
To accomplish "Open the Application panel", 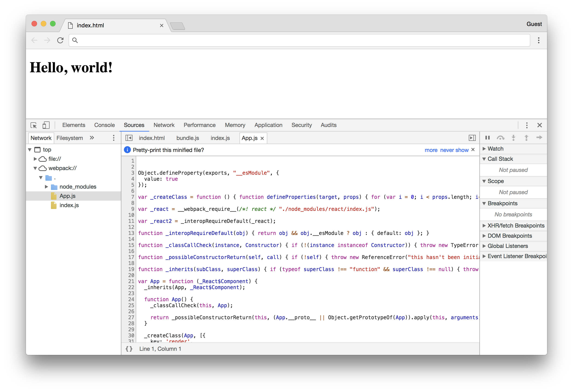I will tap(268, 125).
